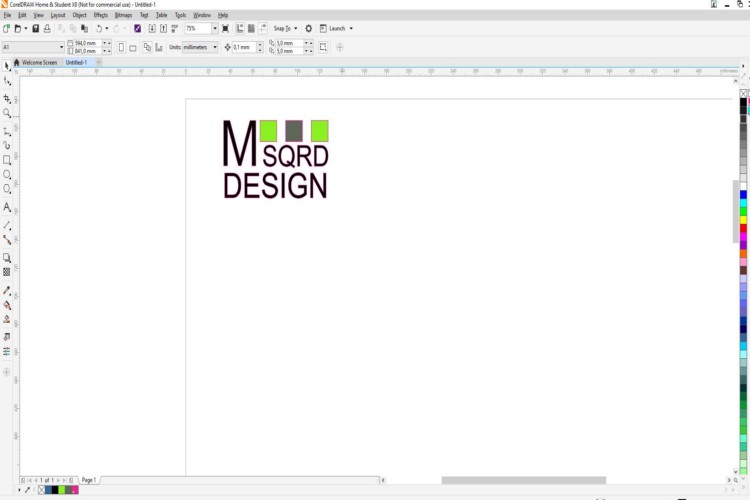The width and height of the screenshot is (750, 500).
Task: Click the green swatch in document palette
Action: (62, 490)
